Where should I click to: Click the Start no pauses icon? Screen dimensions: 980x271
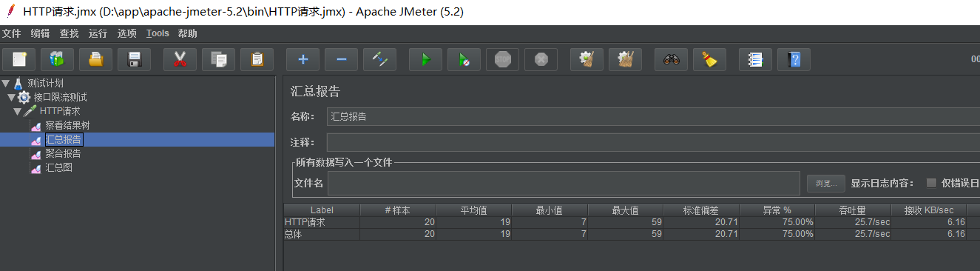point(464,59)
